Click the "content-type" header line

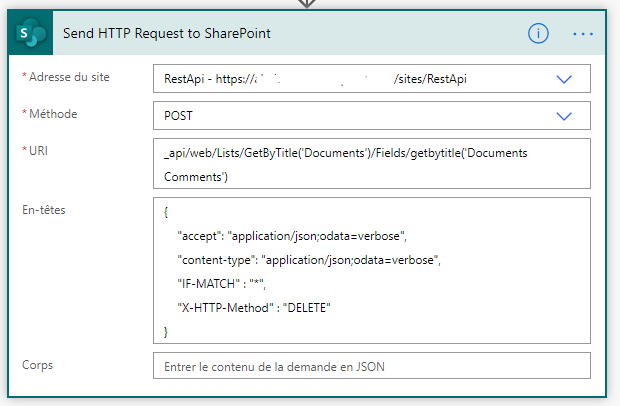pos(309,260)
